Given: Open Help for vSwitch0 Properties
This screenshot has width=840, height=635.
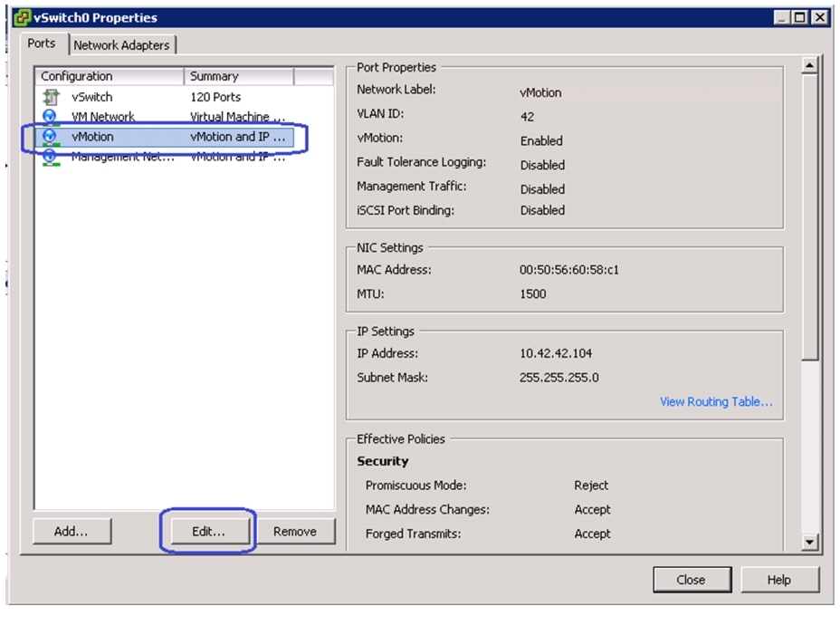Looking at the screenshot, I should tap(779, 579).
